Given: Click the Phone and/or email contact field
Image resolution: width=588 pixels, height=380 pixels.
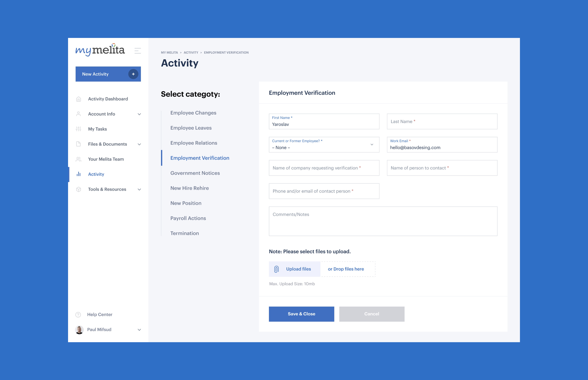Looking at the screenshot, I should coord(324,191).
